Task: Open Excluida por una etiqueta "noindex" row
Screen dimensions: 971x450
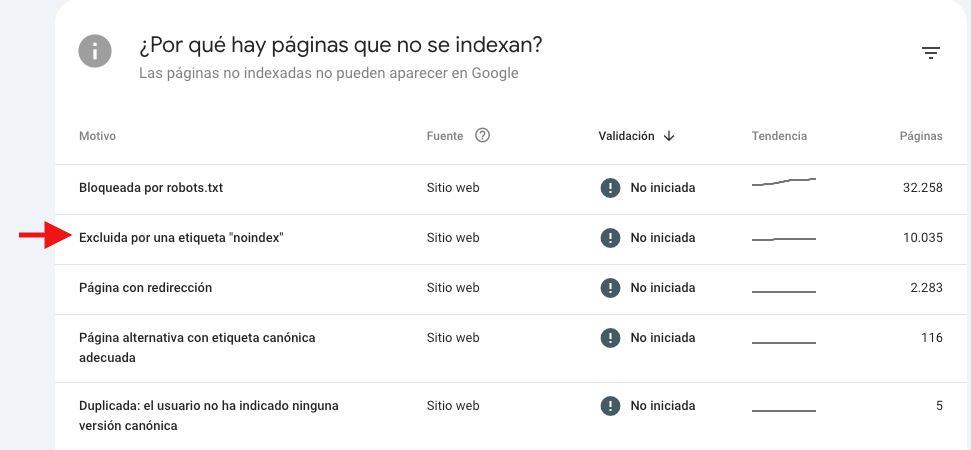Action: (x=510, y=240)
